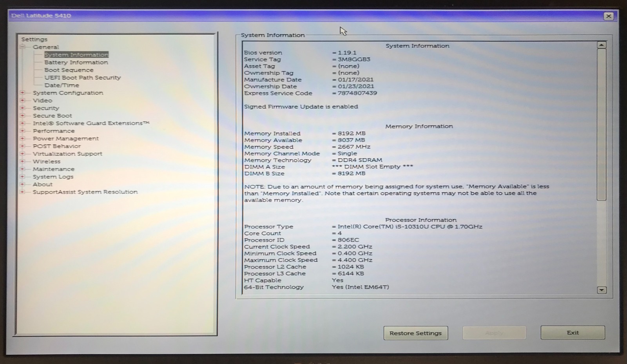Select the Power Management category
Image resolution: width=627 pixels, height=364 pixels.
click(x=66, y=138)
